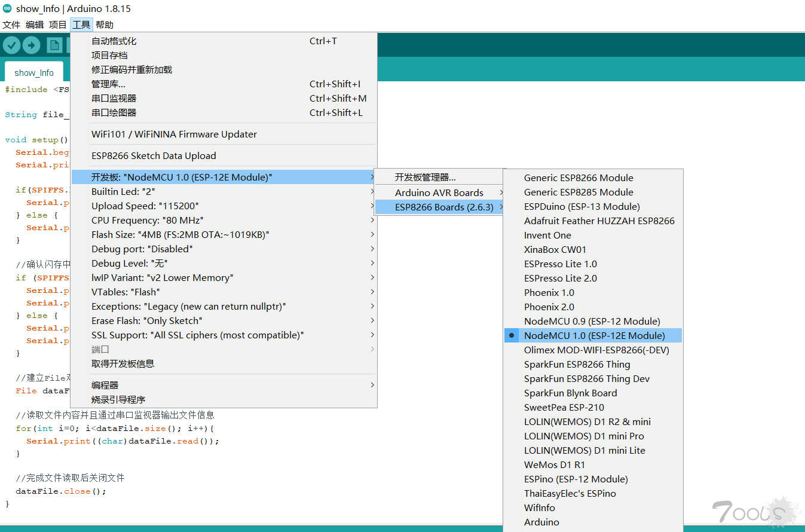Choose 自动格式化 from the tools menu

click(x=224, y=41)
